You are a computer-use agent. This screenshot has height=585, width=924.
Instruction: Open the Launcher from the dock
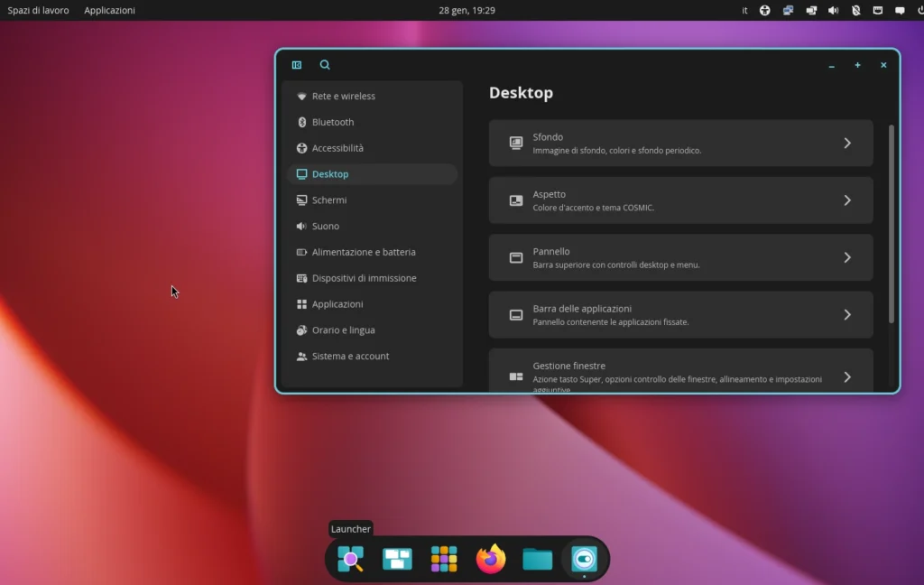click(x=351, y=559)
